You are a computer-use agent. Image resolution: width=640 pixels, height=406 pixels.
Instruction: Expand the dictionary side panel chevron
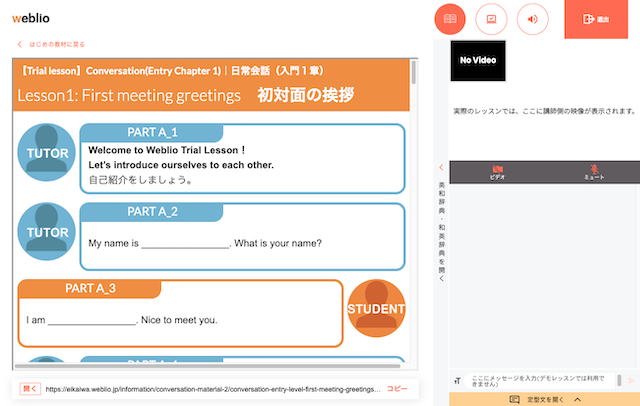pos(441,167)
